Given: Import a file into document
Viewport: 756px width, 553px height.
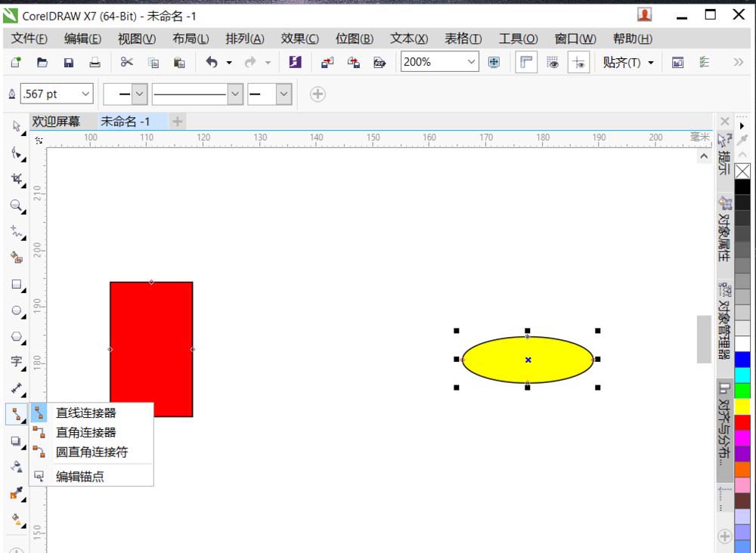Looking at the screenshot, I should click(x=327, y=62).
